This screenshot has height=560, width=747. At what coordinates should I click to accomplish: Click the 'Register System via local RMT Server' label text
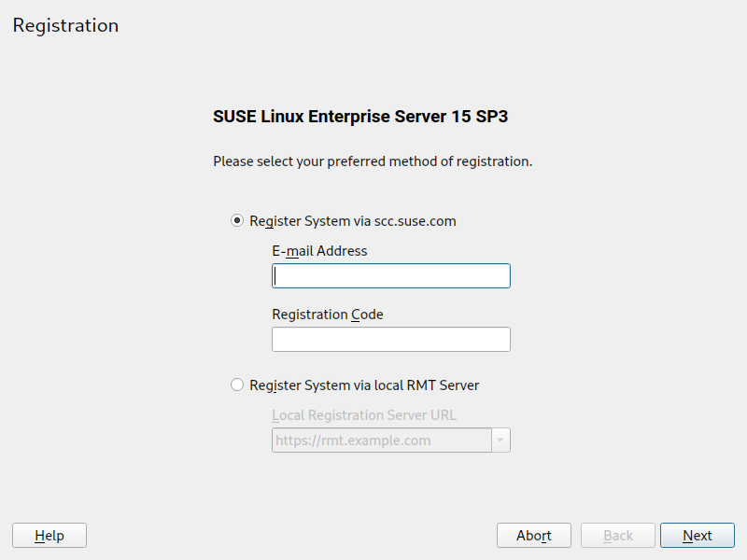364,385
